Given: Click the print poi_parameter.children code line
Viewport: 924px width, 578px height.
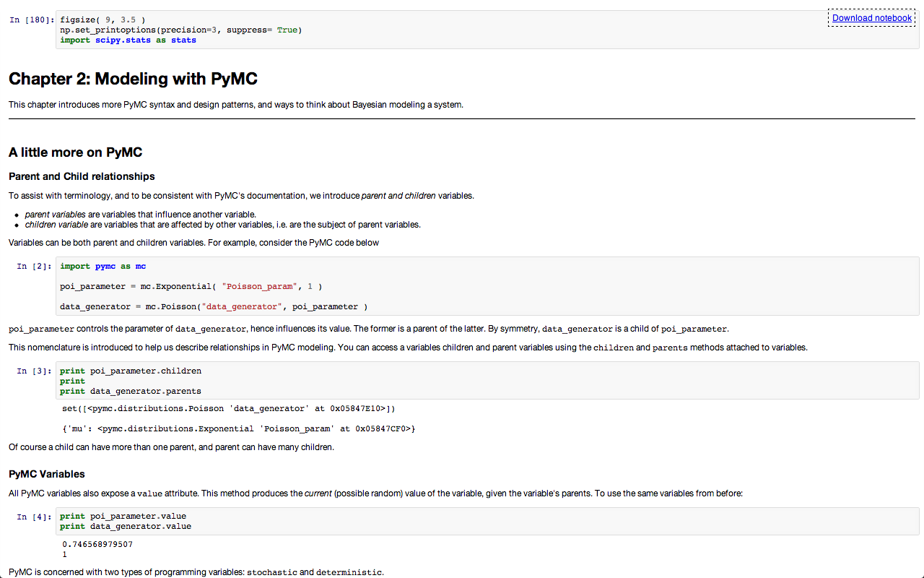Looking at the screenshot, I should tap(131, 371).
